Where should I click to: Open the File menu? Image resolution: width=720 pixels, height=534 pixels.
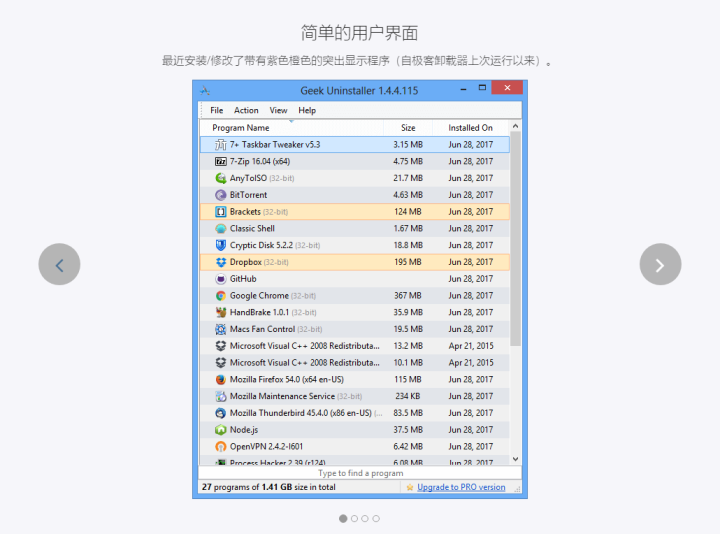(216, 110)
